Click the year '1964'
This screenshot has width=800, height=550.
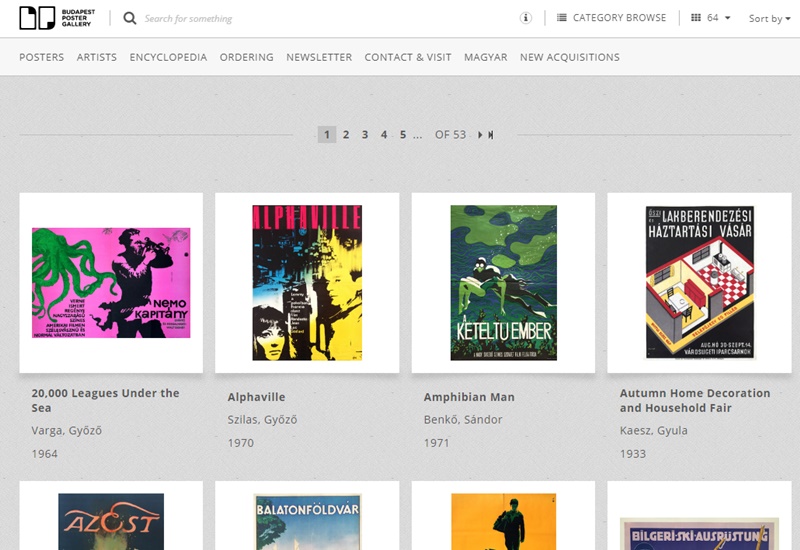tap(44, 454)
